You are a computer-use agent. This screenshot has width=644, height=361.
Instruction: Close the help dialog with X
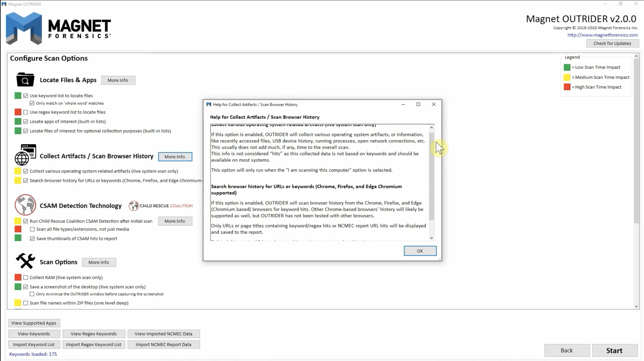[x=434, y=104]
